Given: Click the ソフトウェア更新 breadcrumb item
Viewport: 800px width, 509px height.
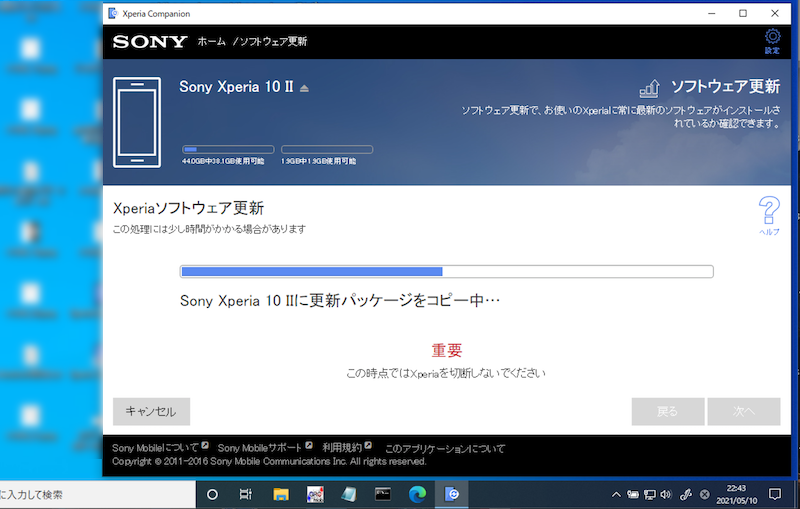Looking at the screenshot, I should point(273,42).
